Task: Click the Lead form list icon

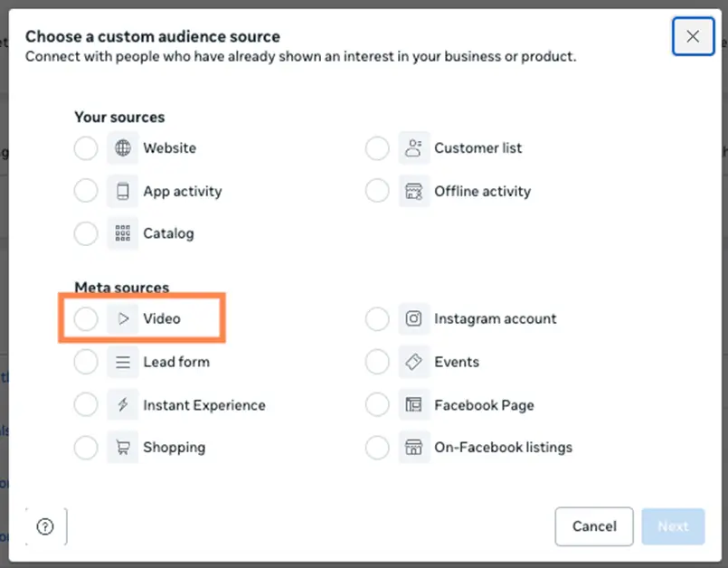Action: [x=123, y=362]
